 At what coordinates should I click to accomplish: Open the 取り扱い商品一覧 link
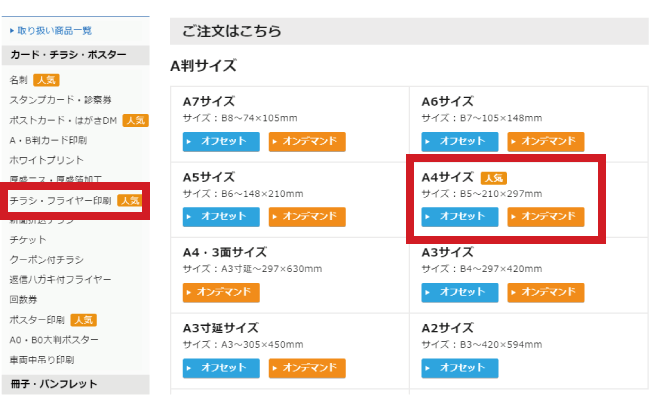[x=50, y=31]
